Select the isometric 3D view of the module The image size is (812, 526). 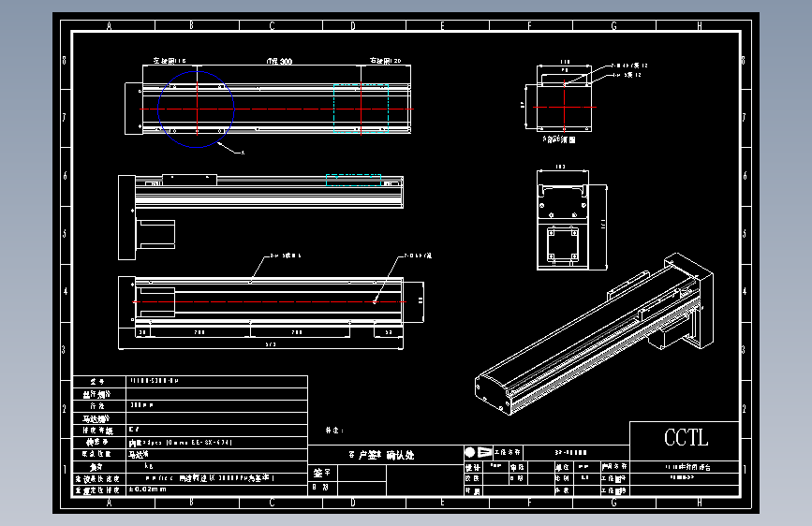click(595, 334)
